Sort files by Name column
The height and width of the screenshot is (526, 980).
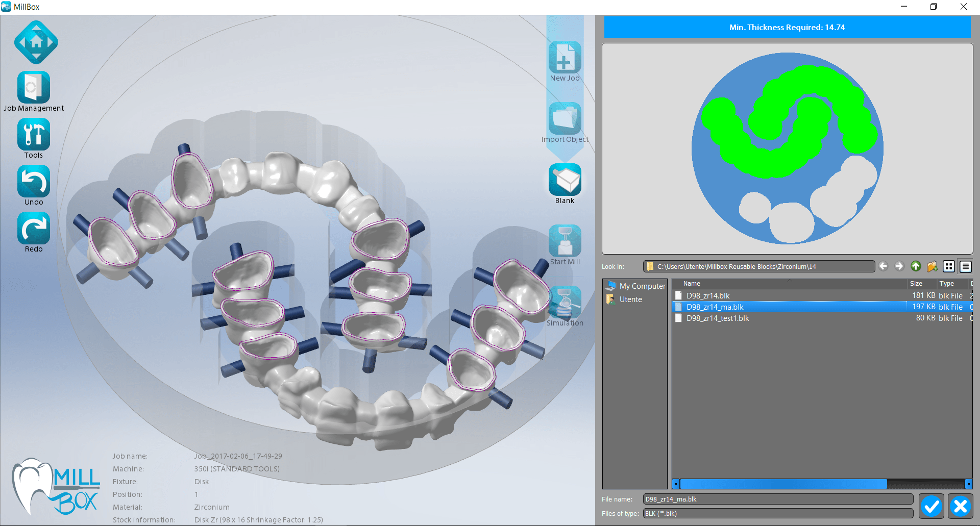click(789, 284)
